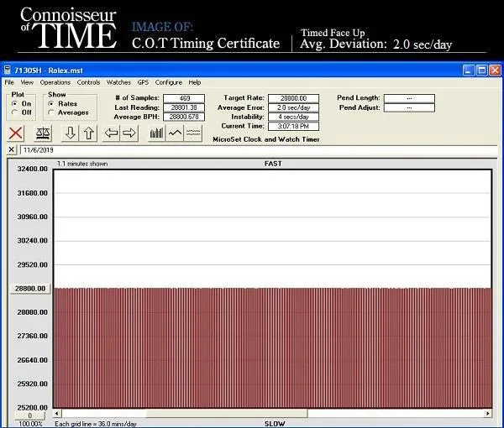504x428 pixels.
Task: Click the # of Samples field
Action: tap(184, 98)
